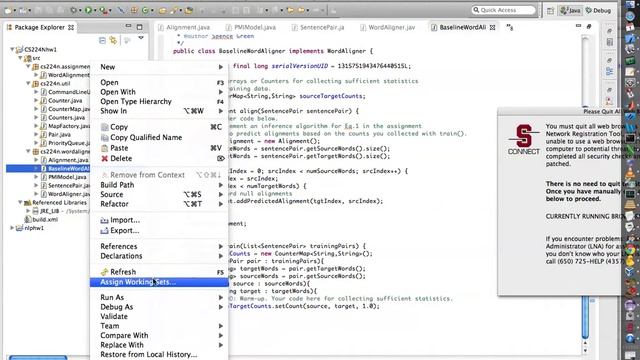The image size is (640, 360).
Task: Click the Open Type folder icon
Action: click(162, 10)
